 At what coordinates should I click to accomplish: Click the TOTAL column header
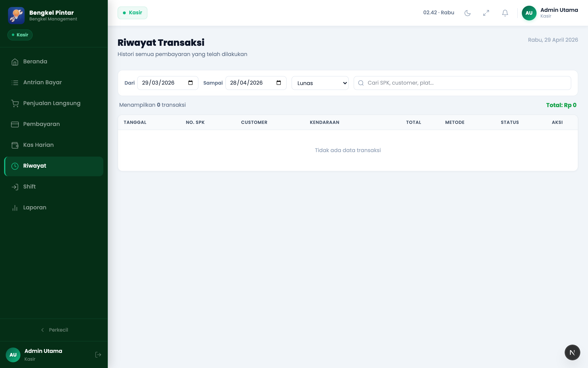pyautogui.click(x=414, y=122)
